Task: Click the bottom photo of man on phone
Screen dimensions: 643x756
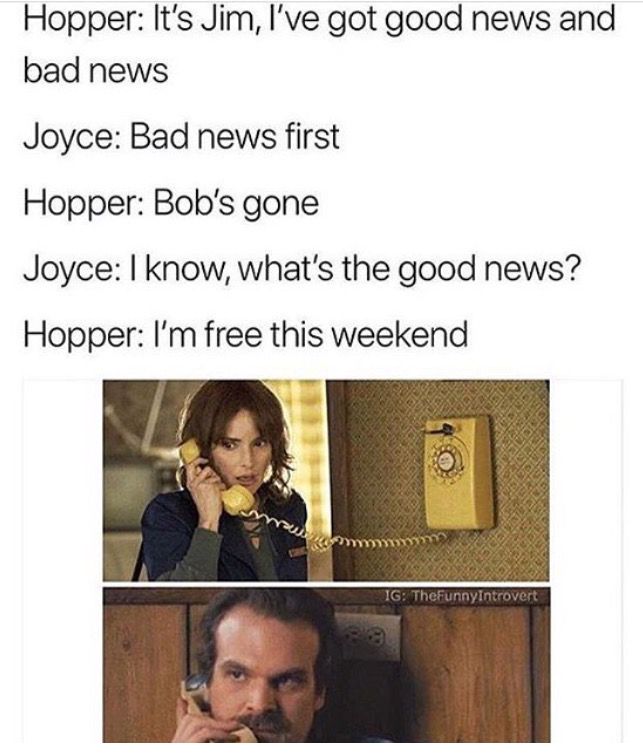Action: tap(326, 665)
